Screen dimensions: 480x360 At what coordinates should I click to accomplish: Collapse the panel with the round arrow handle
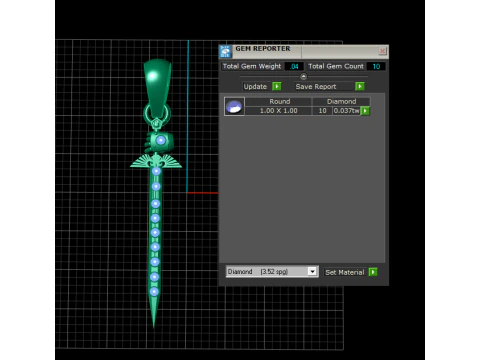pos(303,77)
